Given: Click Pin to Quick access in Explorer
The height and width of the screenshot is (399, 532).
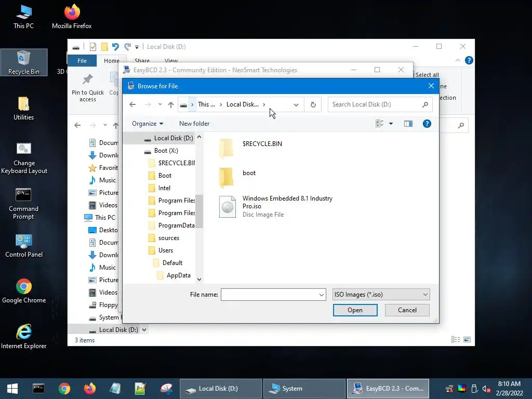Looking at the screenshot, I should (x=87, y=88).
